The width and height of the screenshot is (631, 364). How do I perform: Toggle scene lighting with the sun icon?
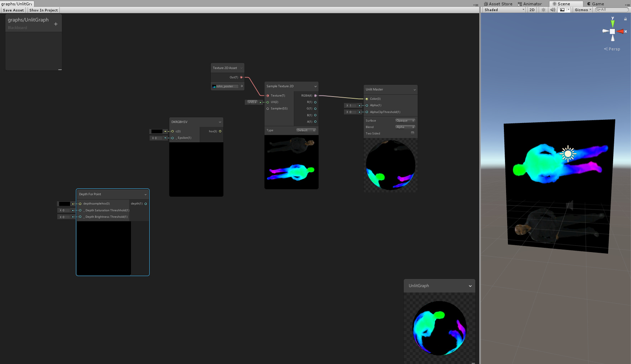click(543, 10)
